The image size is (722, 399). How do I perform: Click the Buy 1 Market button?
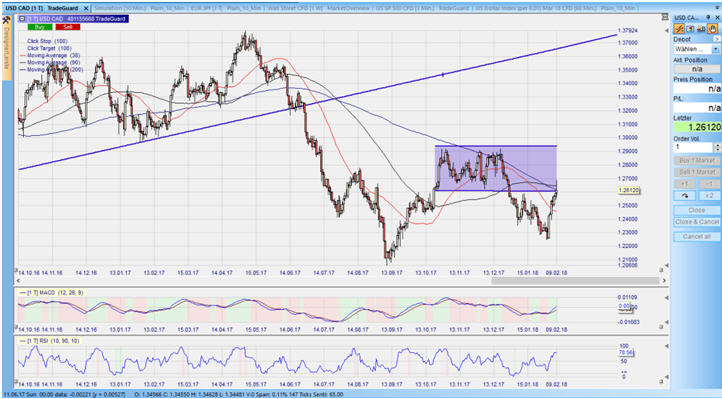(x=697, y=161)
